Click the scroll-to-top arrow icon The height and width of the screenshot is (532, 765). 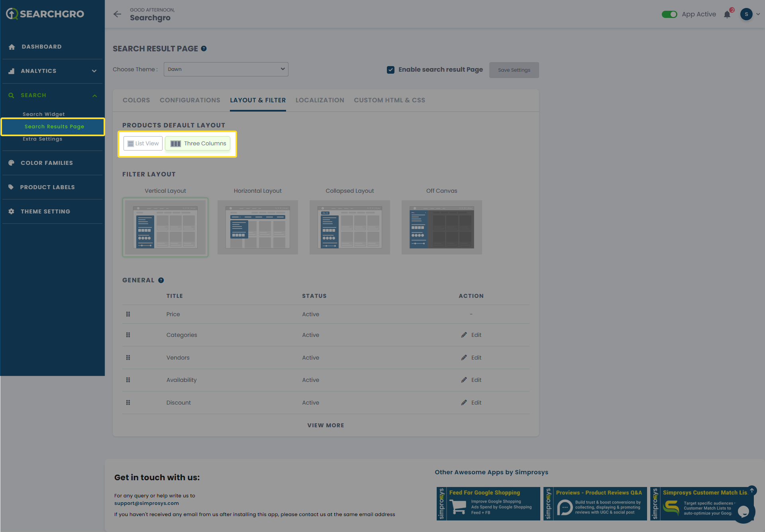(752, 490)
